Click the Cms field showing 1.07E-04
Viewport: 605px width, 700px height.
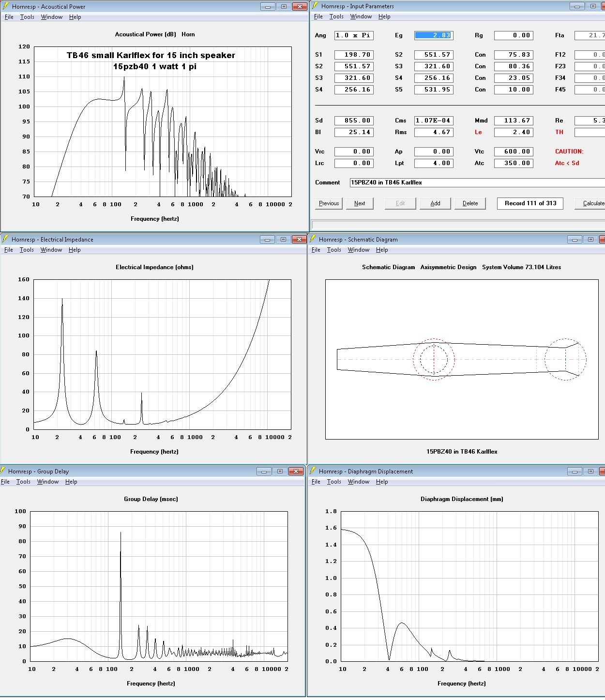click(434, 121)
